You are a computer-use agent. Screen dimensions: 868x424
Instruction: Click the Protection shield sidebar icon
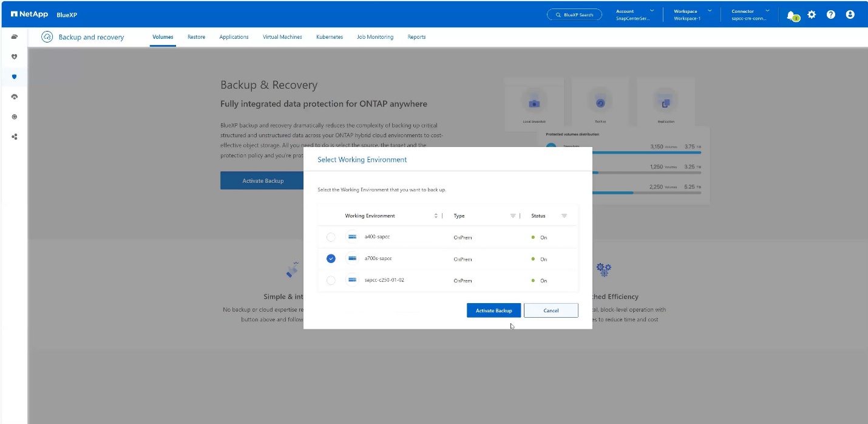pyautogui.click(x=14, y=77)
